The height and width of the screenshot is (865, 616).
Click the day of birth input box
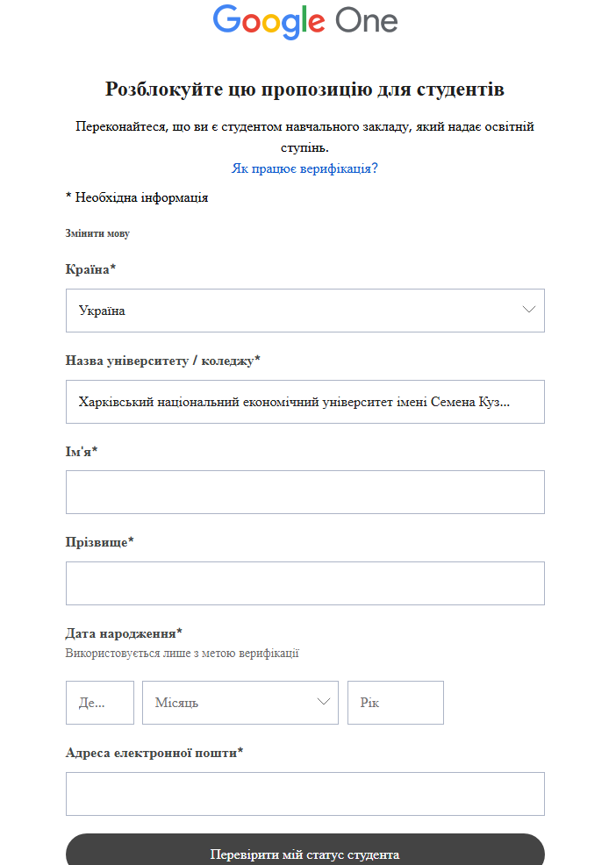click(99, 703)
